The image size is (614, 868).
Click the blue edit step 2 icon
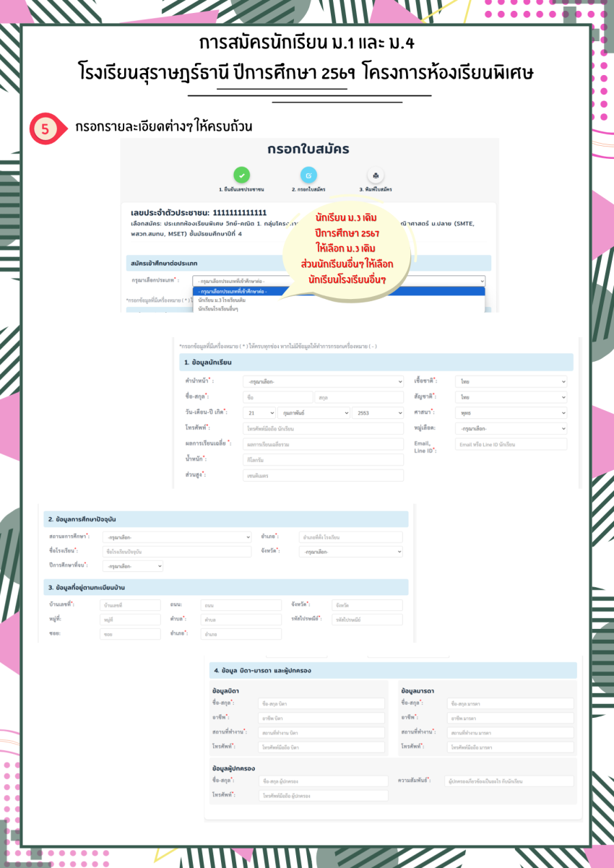pyautogui.click(x=308, y=175)
